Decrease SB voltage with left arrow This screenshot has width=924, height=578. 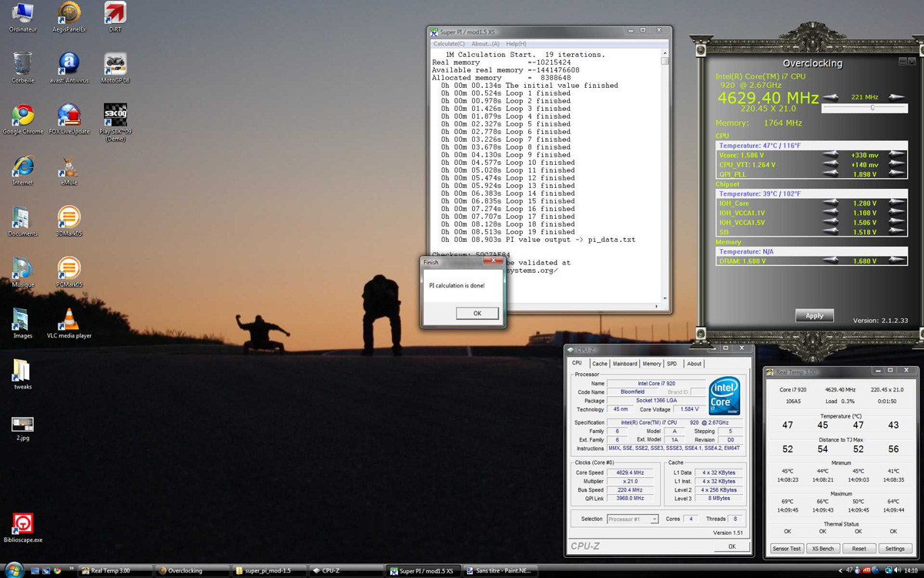(x=831, y=232)
